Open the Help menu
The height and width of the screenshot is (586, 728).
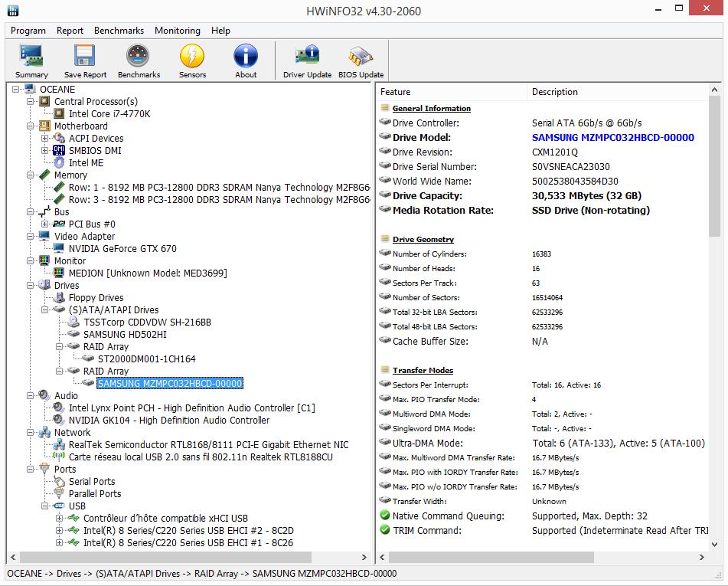click(220, 31)
